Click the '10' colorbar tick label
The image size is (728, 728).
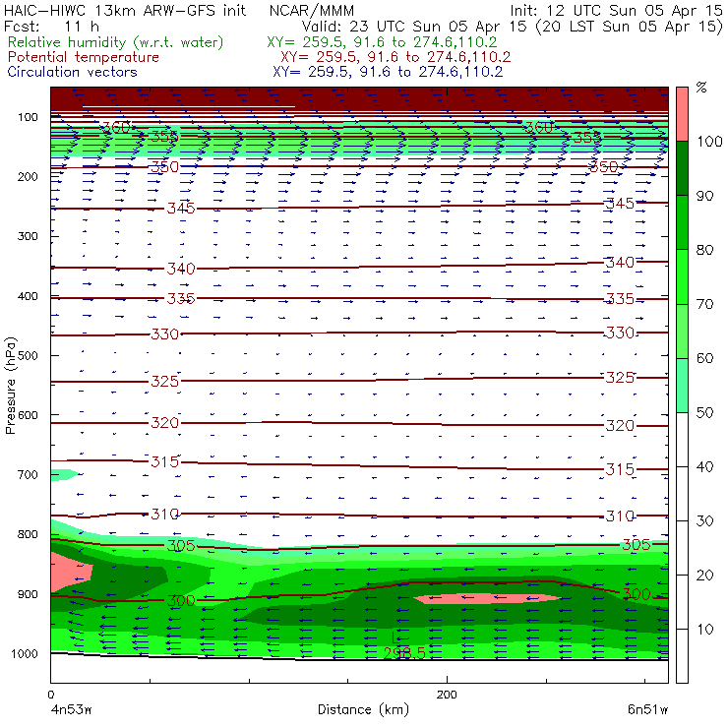click(704, 629)
